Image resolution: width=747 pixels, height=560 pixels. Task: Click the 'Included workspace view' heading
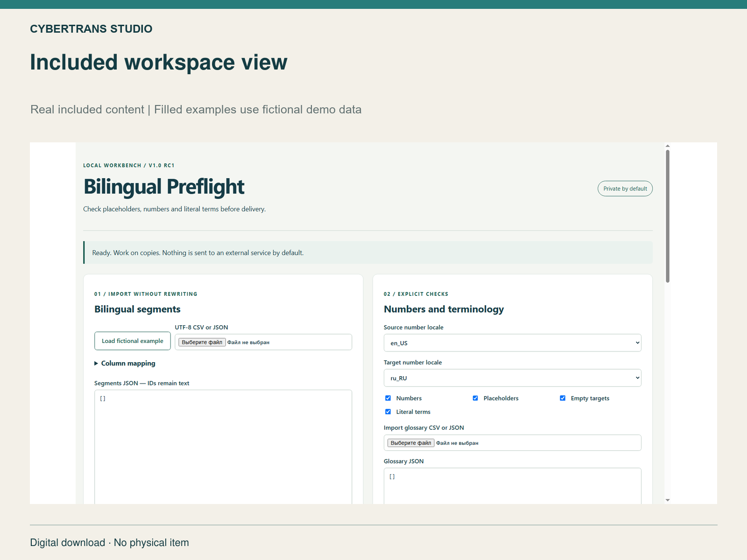point(159,63)
